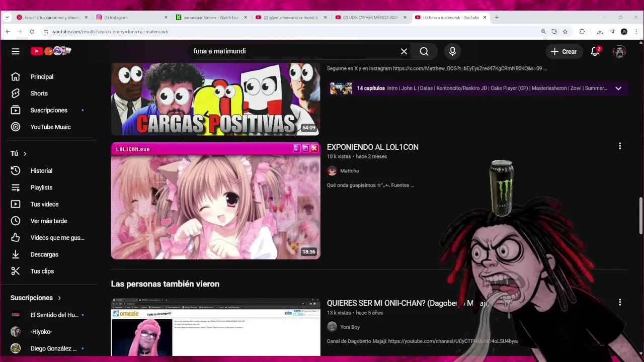Open a new browser tab with the plus button

pyautogui.click(x=497, y=17)
